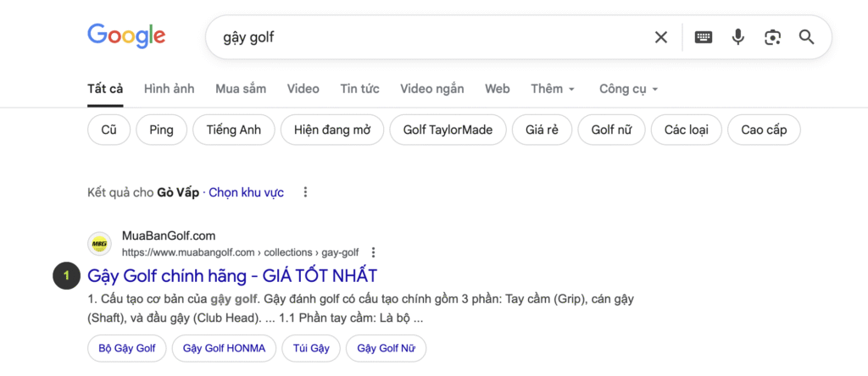Expand the Thêm dropdown menu
Image resolution: width=868 pixels, height=376 pixels.
click(553, 89)
